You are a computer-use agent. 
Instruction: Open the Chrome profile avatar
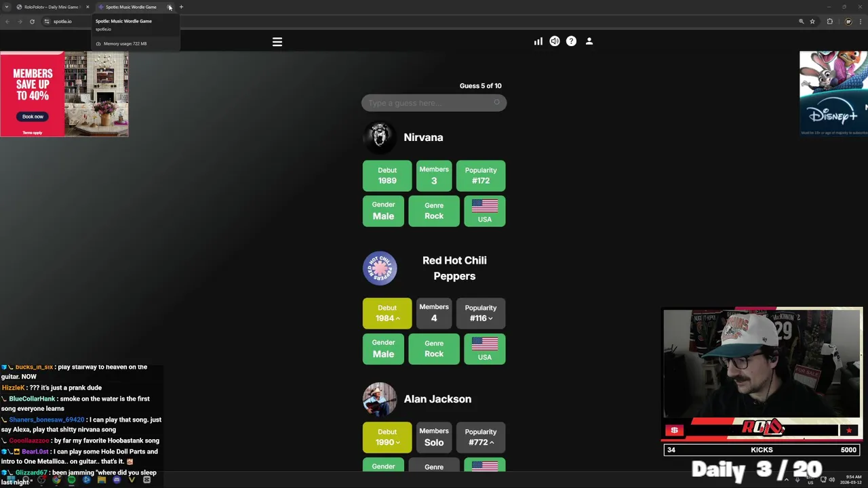(x=848, y=21)
